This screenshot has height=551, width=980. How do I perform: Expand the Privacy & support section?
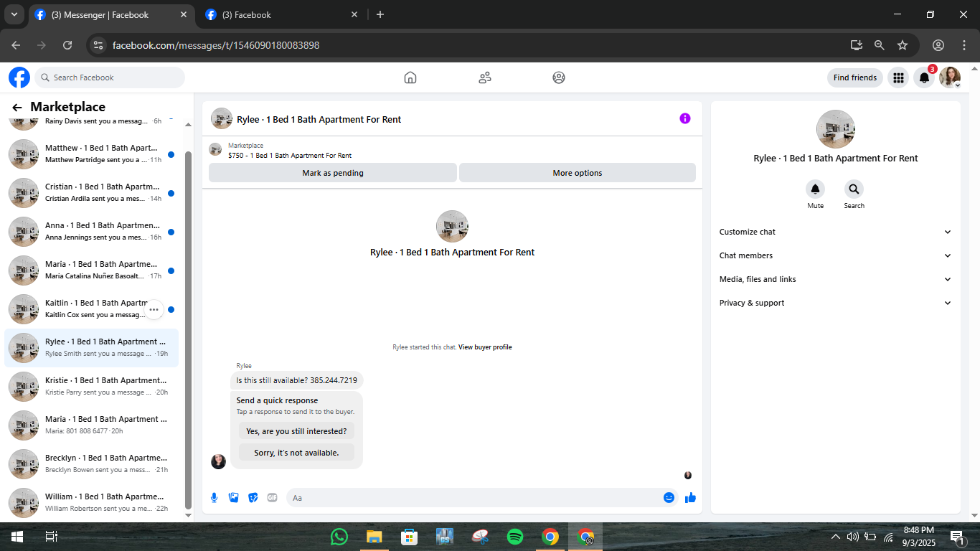pyautogui.click(x=836, y=303)
